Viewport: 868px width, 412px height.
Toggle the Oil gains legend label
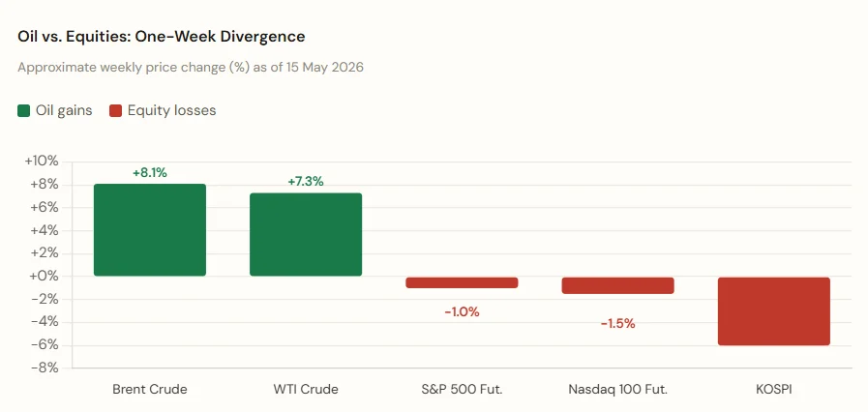point(64,110)
